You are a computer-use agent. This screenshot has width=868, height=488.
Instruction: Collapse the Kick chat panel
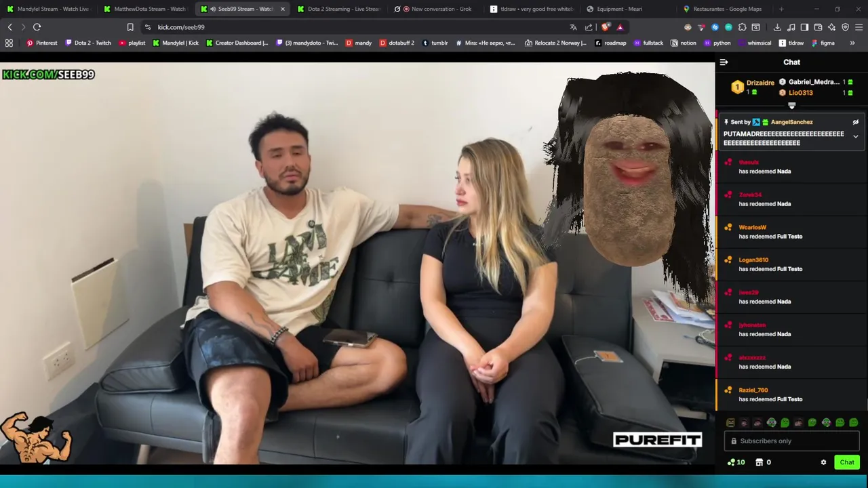click(x=724, y=62)
